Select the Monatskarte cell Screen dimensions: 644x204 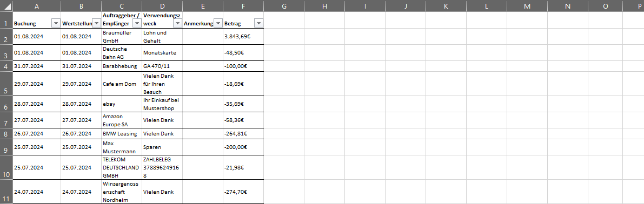pyautogui.click(x=162, y=53)
